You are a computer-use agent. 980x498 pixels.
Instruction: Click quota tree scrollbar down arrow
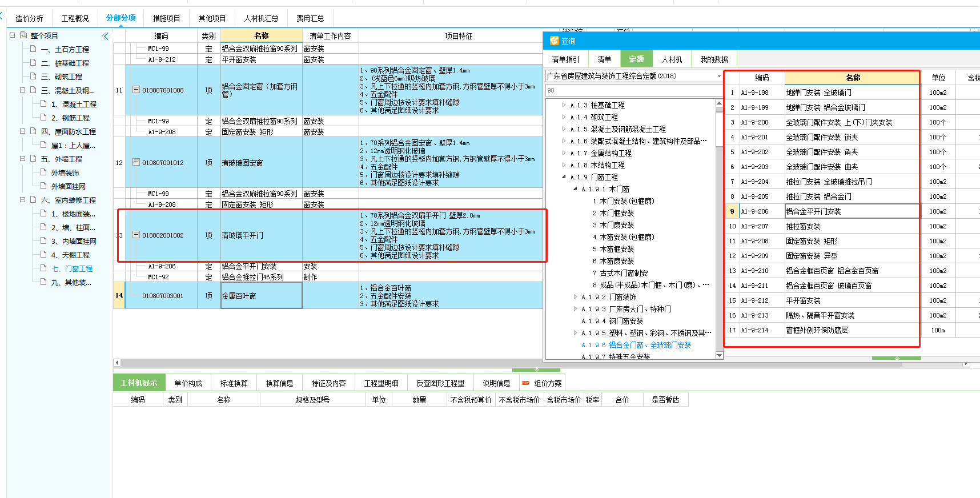click(x=720, y=355)
